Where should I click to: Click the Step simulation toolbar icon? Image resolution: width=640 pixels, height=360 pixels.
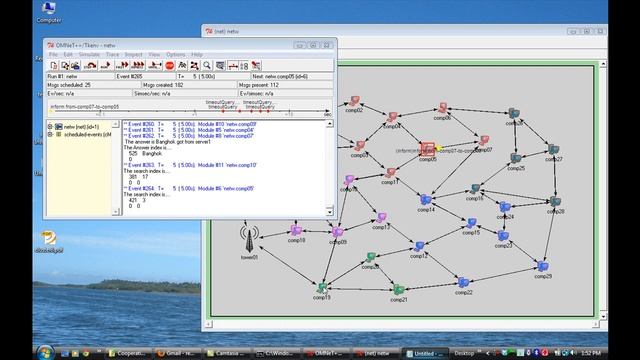point(90,65)
